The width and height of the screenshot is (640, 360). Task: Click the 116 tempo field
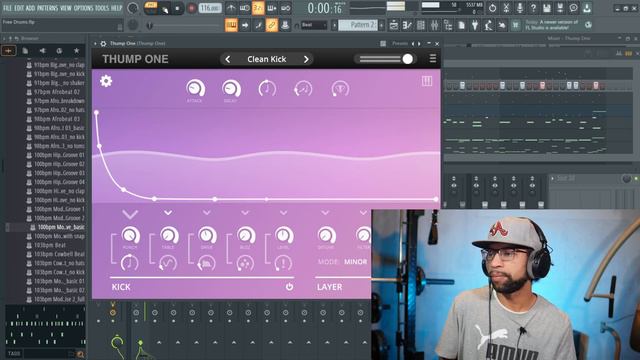click(x=210, y=8)
